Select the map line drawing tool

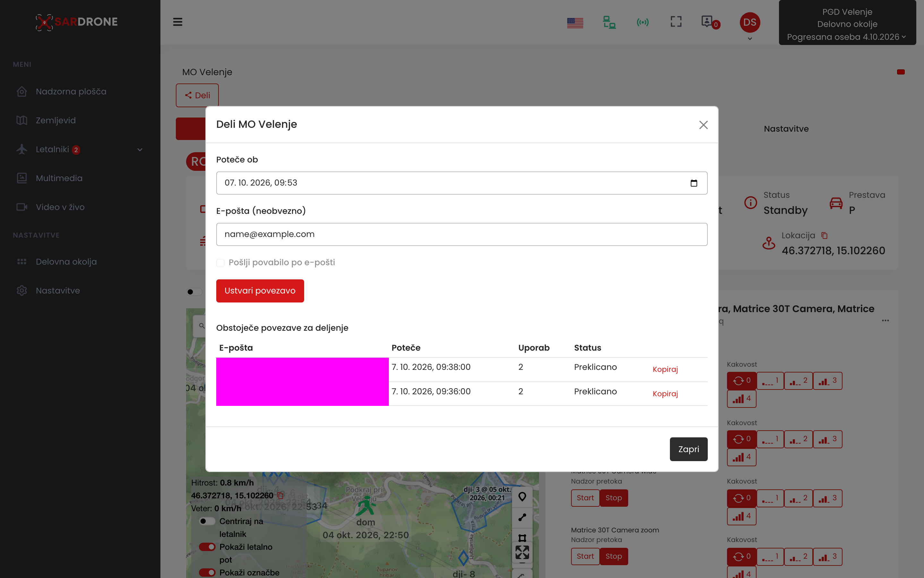[x=522, y=517]
